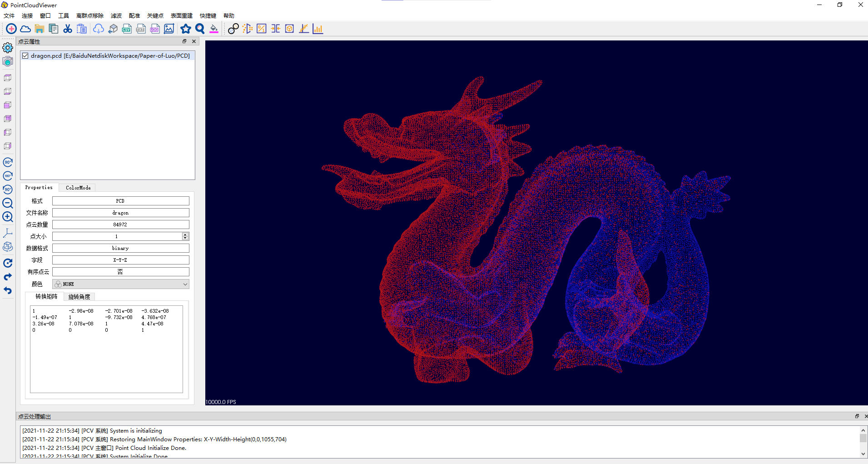Open the LOG file icon
868x464 pixels.
(155, 29)
